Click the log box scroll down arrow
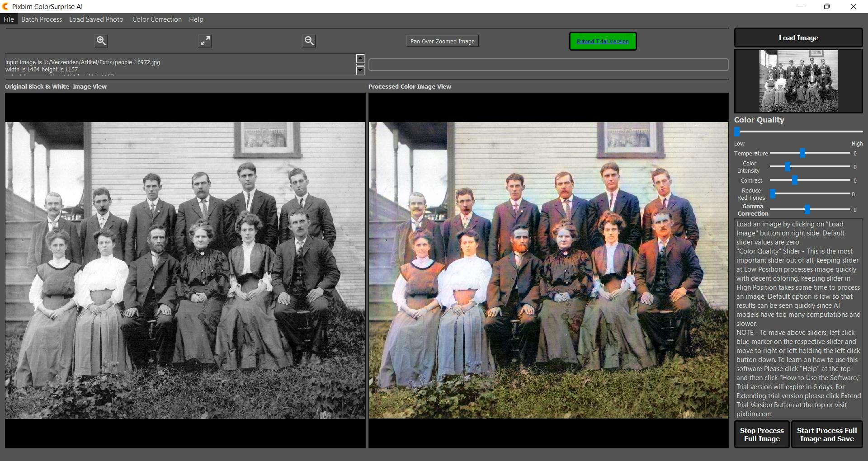The height and width of the screenshot is (461, 868). click(360, 71)
